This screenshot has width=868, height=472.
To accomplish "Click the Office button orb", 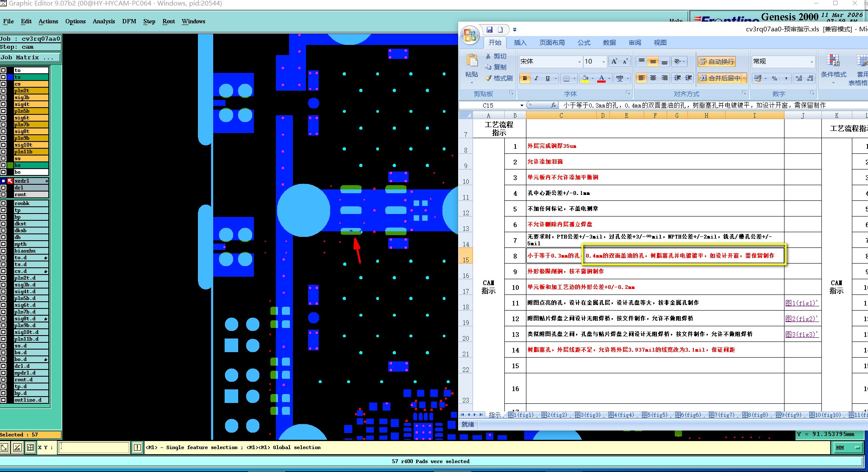I will click(470, 35).
